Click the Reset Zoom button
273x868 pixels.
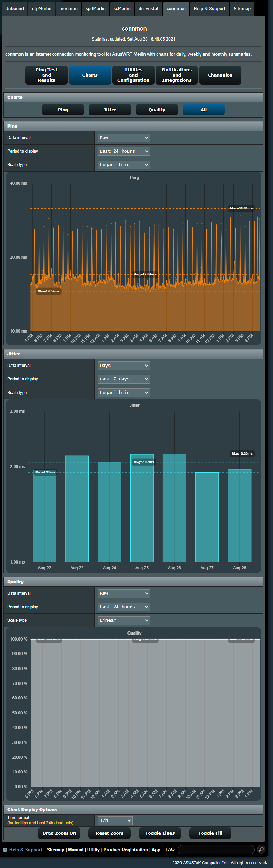109,833
